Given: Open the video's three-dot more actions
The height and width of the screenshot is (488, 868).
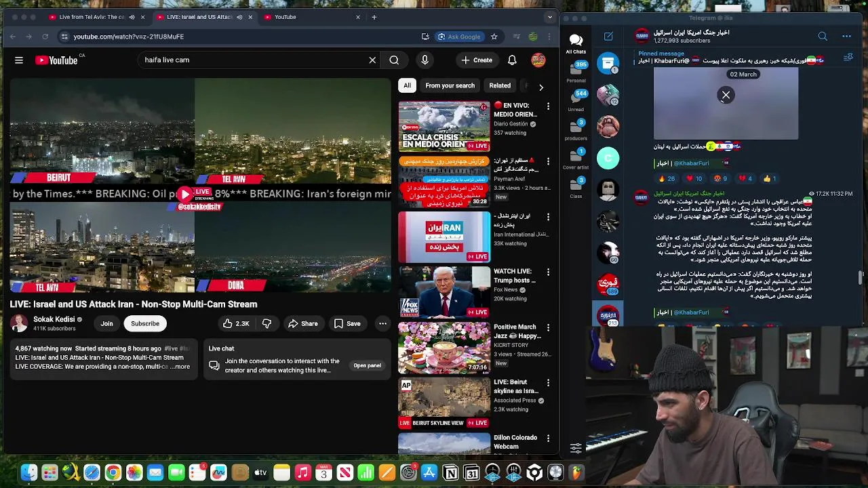Looking at the screenshot, I should tap(382, 324).
